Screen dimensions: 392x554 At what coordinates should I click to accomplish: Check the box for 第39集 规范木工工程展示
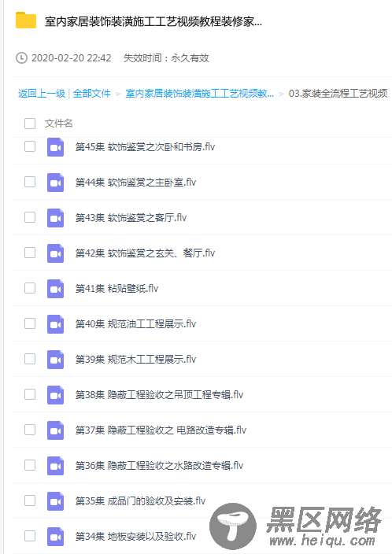(x=30, y=359)
